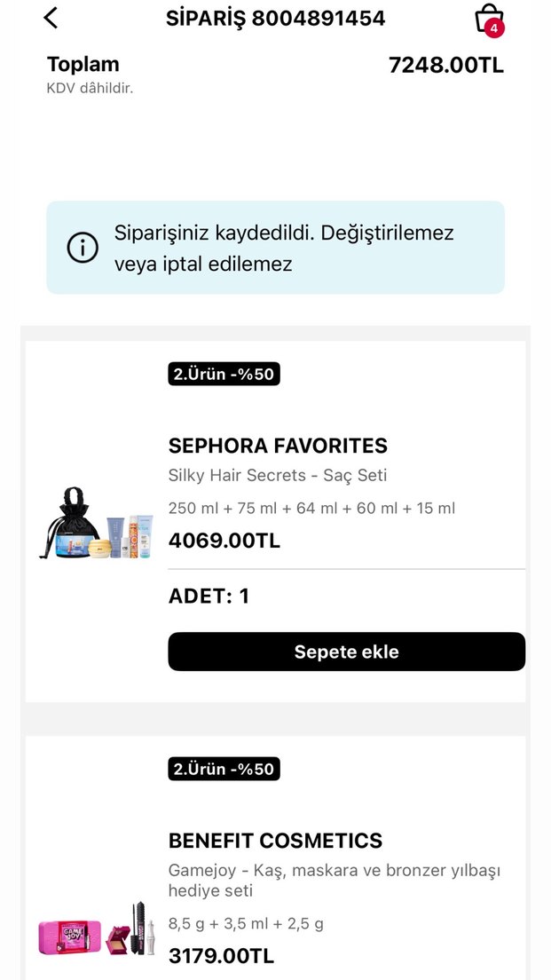Click the Sepete ekle button
The image size is (551, 980).
[x=346, y=651]
